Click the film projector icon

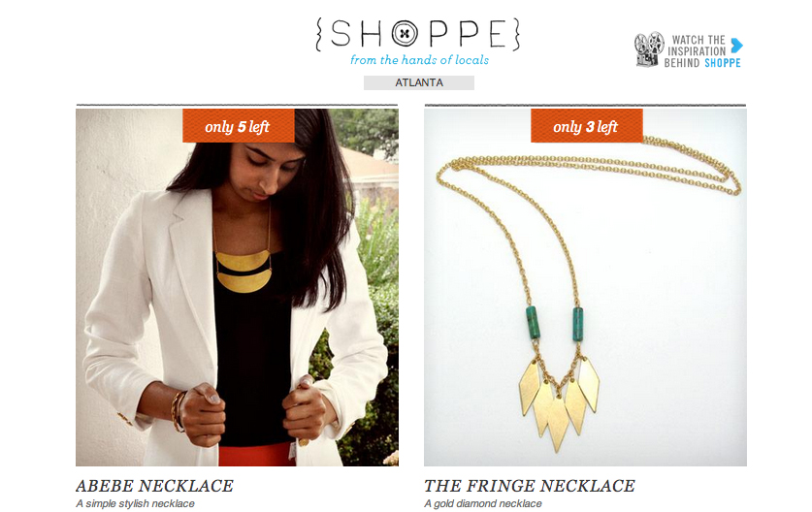coord(649,49)
